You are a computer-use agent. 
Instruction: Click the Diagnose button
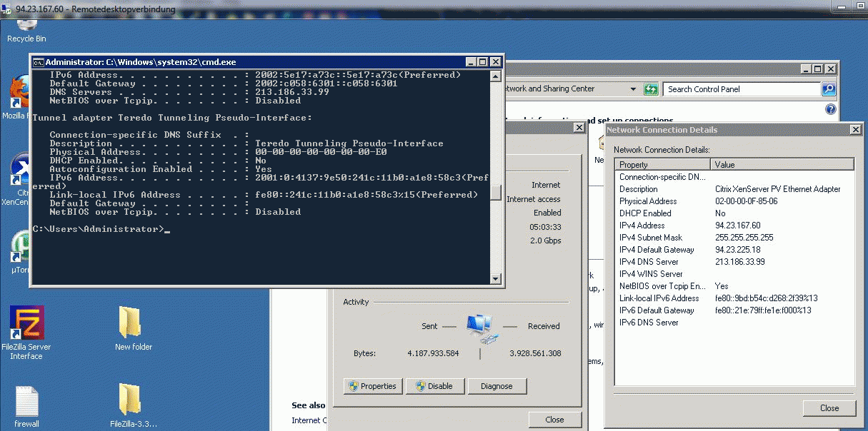click(x=497, y=386)
